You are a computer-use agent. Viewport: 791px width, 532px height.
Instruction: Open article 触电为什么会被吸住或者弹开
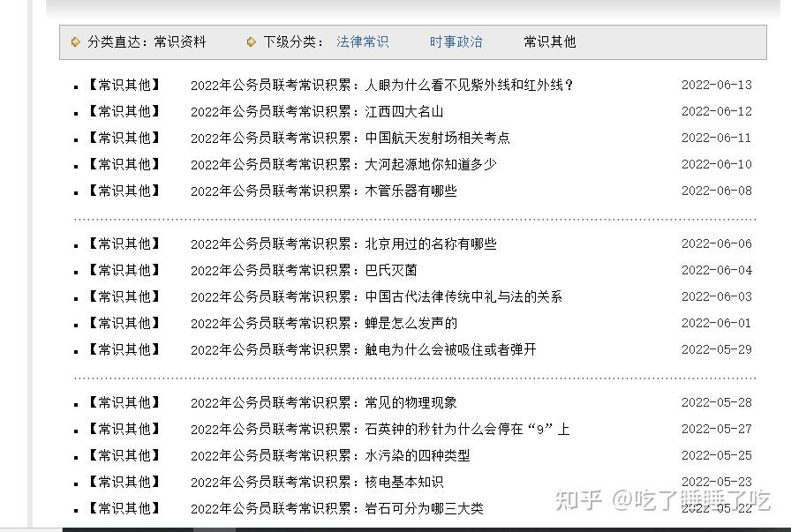coord(363,350)
